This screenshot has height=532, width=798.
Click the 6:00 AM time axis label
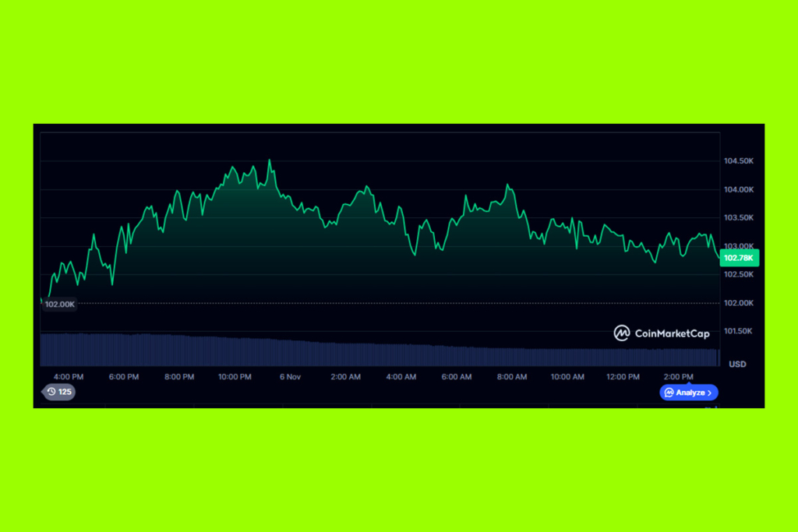coord(456,377)
